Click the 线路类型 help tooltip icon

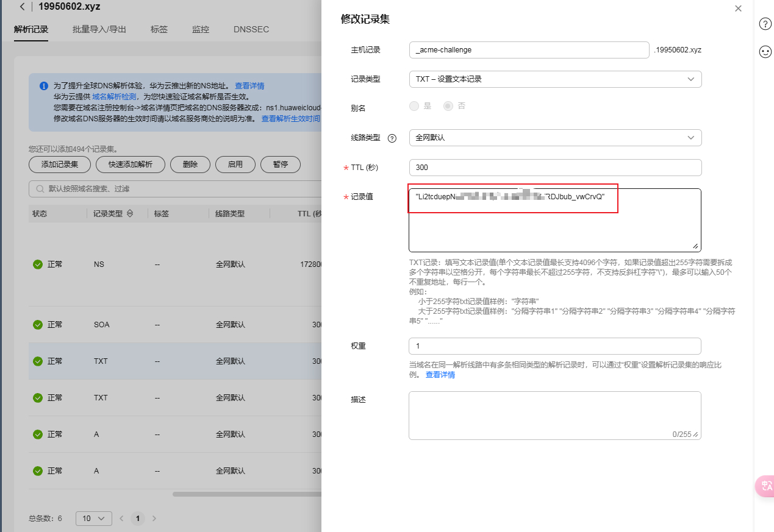pos(392,138)
